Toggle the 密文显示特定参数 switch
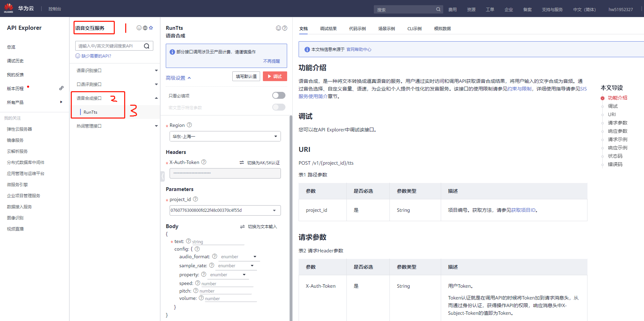Screen dimensions: 644x321 (279, 107)
